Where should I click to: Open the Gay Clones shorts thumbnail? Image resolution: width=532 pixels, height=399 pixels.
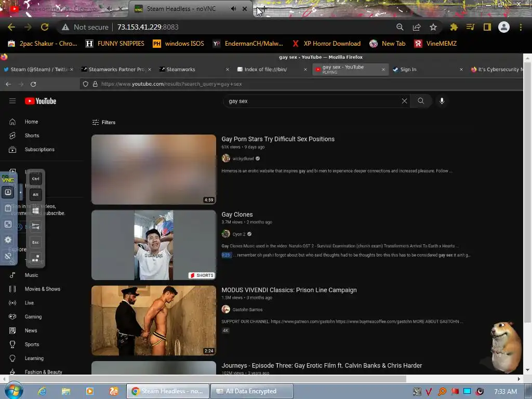pyautogui.click(x=154, y=245)
